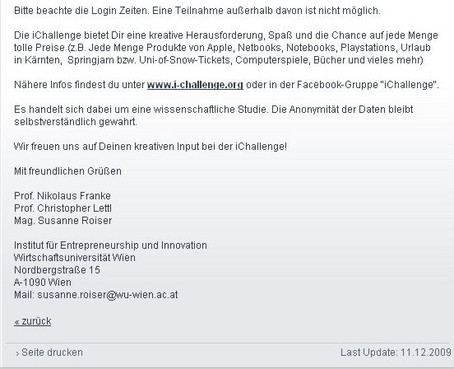Click the Institut für Entrepreneurship und Innovation line
This screenshot has height=369, width=454.
110,245
